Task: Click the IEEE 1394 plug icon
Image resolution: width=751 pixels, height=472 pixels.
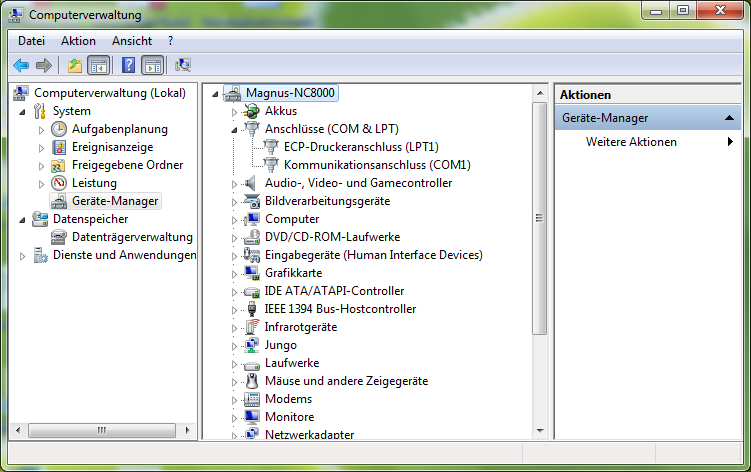Action: coord(251,309)
